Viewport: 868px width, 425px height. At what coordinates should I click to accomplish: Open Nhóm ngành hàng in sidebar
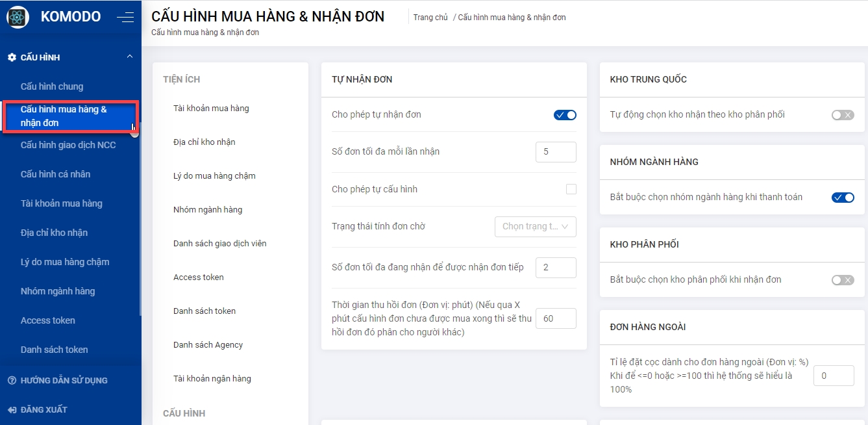tap(58, 291)
